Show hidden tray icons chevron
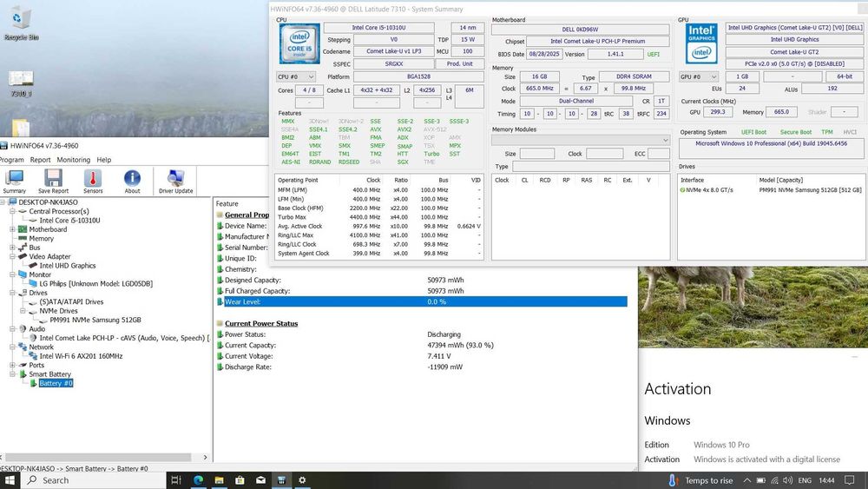Screen dimensions: 868x489 point(746,480)
